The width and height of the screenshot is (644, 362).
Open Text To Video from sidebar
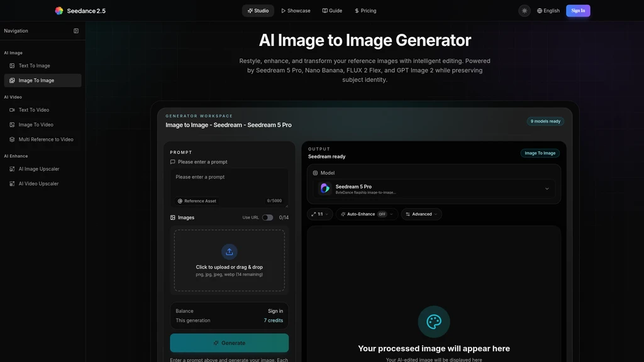point(43,110)
